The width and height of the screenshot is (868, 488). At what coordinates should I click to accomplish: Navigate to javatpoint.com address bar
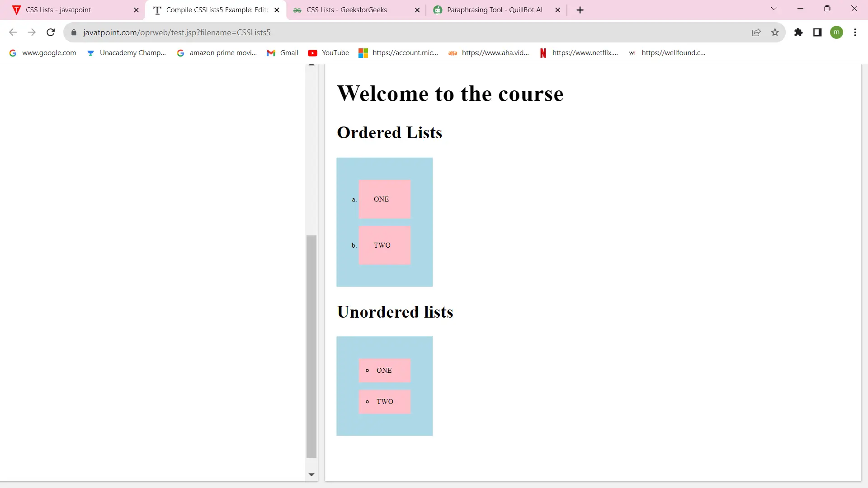click(177, 32)
